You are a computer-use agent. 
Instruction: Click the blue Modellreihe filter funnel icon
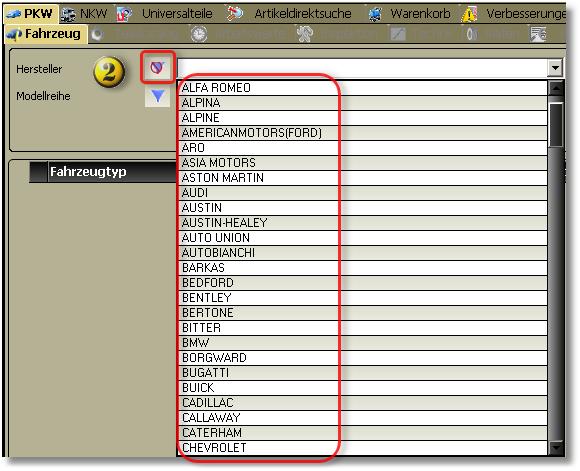(158, 96)
